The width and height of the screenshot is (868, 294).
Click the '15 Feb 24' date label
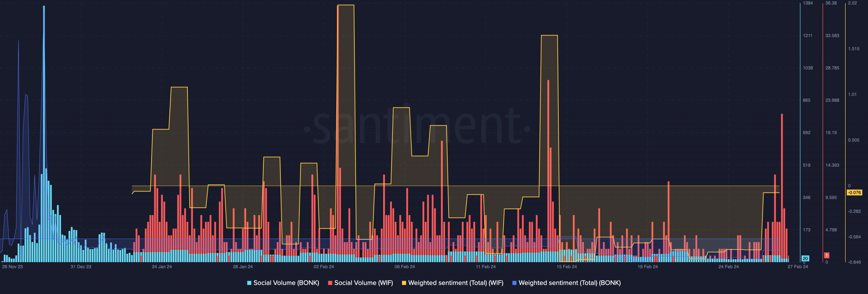567,267
